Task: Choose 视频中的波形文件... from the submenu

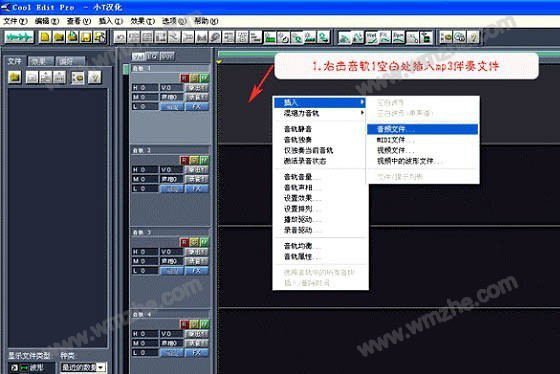Action: coord(422,161)
